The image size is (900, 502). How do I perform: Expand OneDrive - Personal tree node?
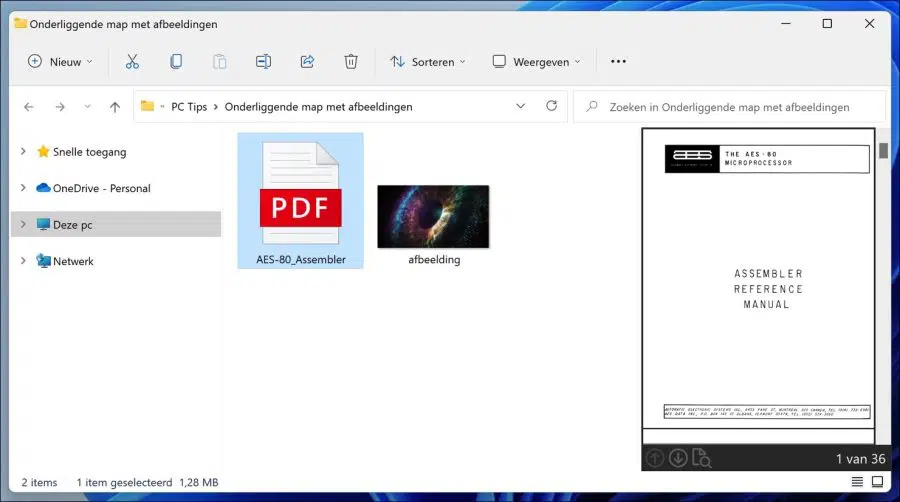coord(23,188)
